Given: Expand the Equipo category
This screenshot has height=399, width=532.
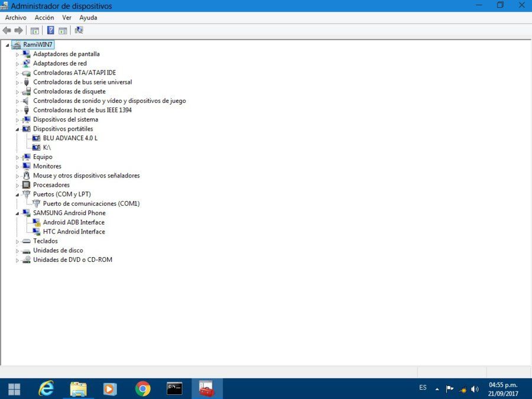Looking at the screenshot, I should coord(17,157).
